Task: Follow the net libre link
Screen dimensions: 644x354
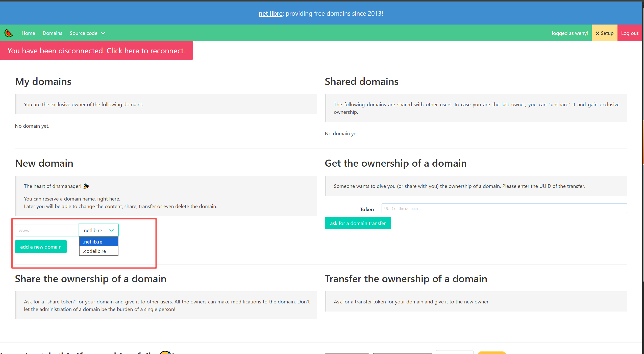Action: point(270,13)
